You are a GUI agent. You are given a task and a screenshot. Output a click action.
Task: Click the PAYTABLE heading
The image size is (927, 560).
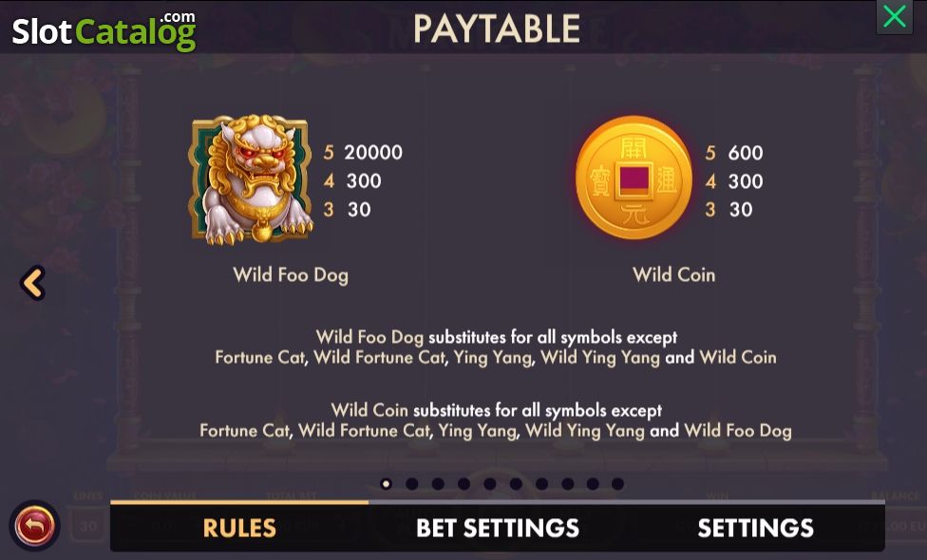(x=497, y=28)
